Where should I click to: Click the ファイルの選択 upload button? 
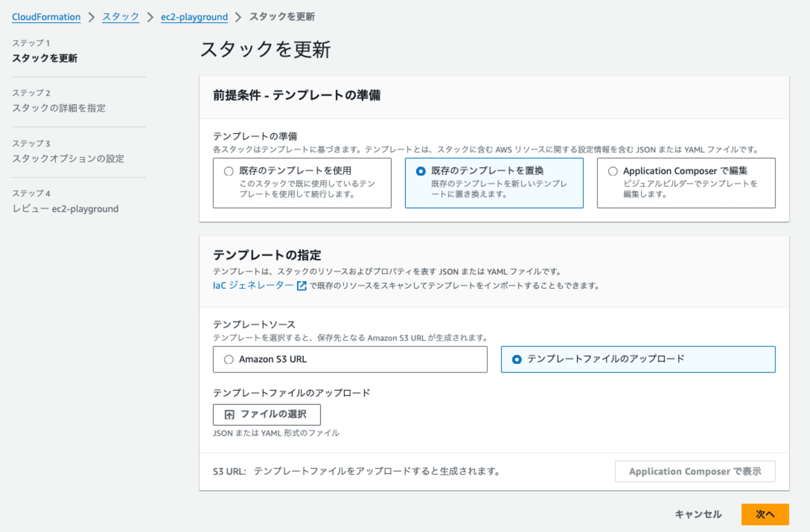tap(267, 415)
